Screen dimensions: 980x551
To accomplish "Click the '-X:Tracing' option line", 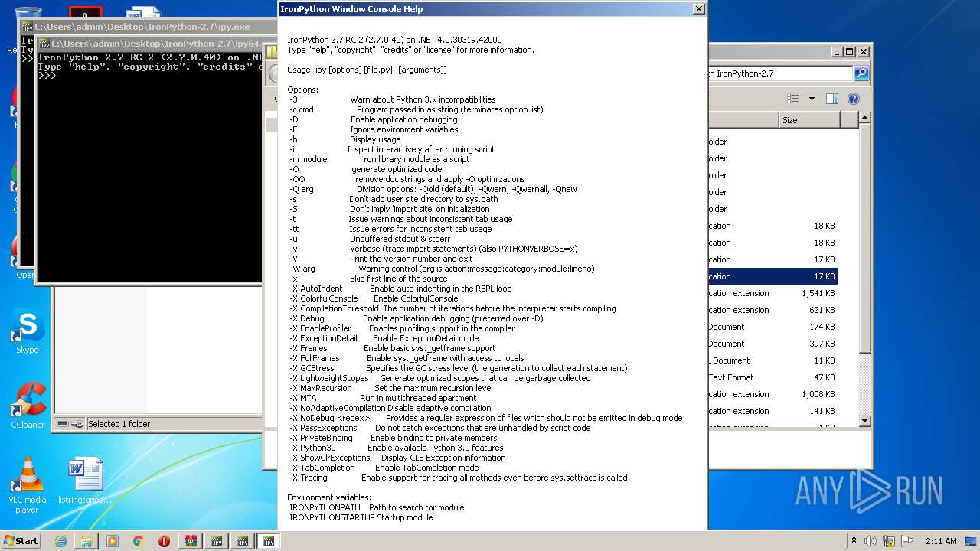I will pyautogui.click(x=459, y=478).
